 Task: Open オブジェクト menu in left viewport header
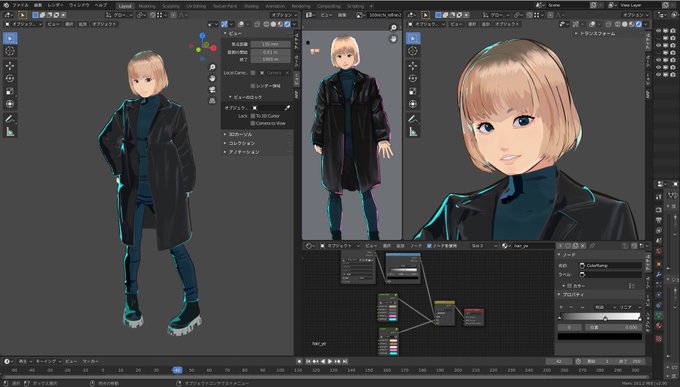pos(104,24)
